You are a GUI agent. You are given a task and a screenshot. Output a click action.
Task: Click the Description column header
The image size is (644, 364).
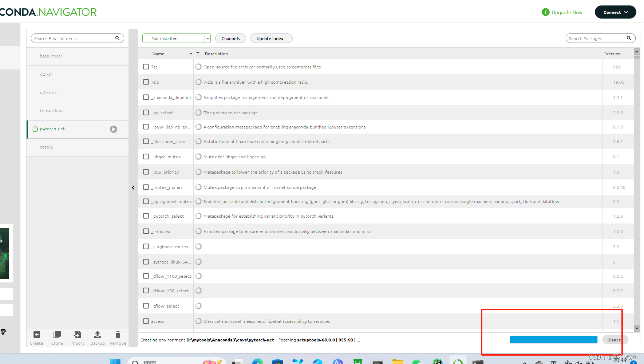[x=216, y=54]
